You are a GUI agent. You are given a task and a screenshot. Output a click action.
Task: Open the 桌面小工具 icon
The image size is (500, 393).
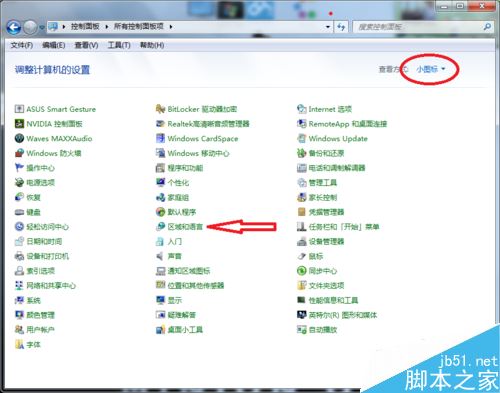pos(160,330)
